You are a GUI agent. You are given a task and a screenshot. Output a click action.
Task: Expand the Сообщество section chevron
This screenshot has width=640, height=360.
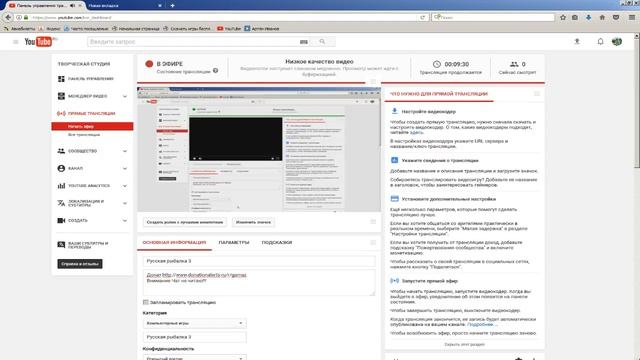pos(125,151)
